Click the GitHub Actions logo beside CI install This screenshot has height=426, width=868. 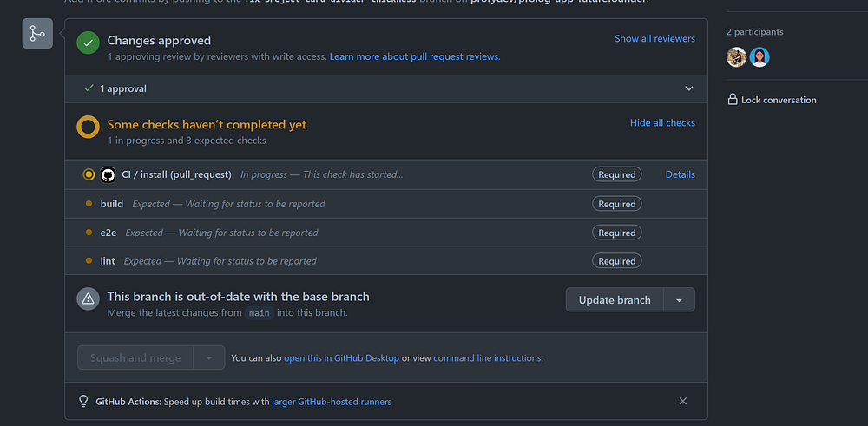pyautogui.click(x=108, y=174)
